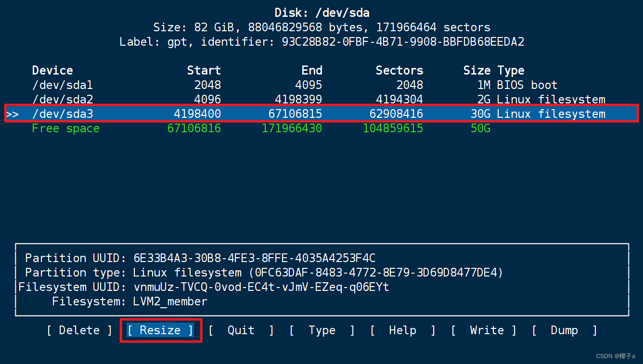The image size is (643, 364).
Task: Select the Delete menu option
Action: [79, 330]
